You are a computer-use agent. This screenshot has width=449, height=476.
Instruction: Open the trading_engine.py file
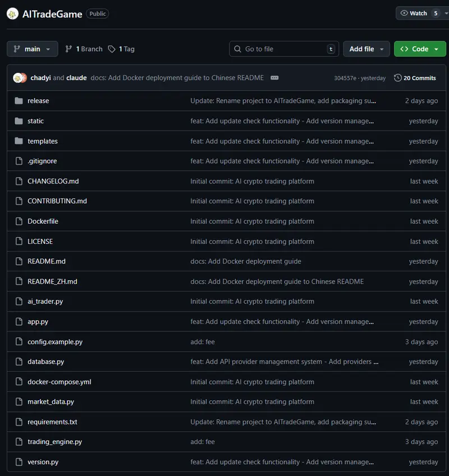[54, 442]
